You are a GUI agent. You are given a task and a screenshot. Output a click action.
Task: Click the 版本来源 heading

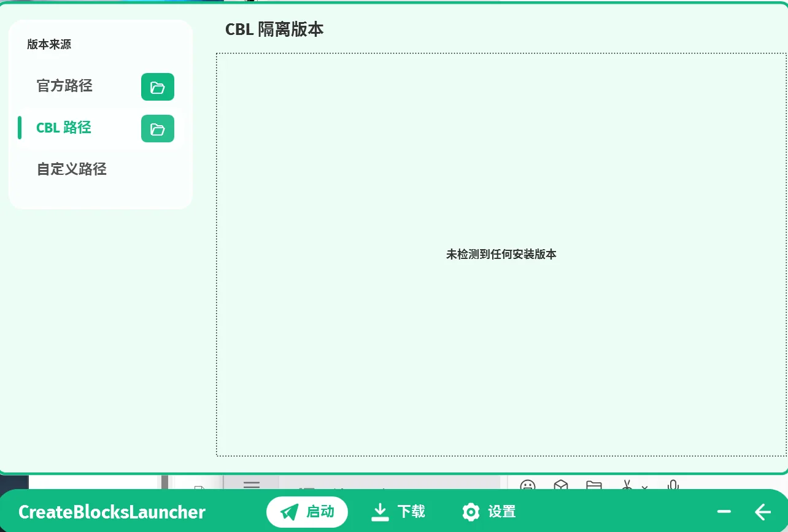pyautogui.click(x=49, y=44)
